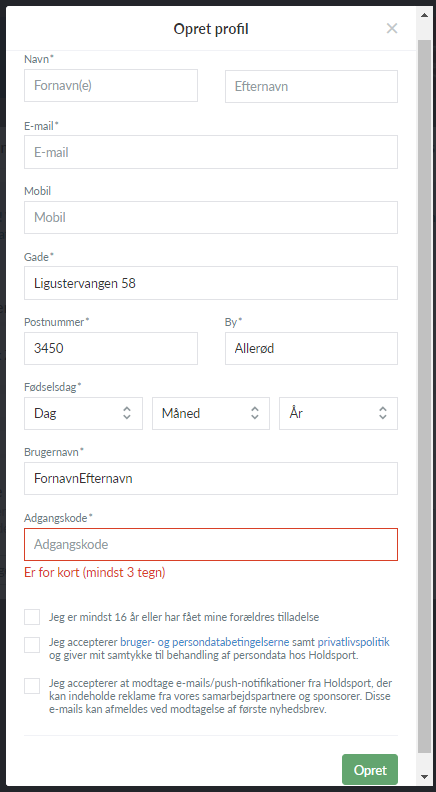Focus the Efternavn input field

pos(311,86)
